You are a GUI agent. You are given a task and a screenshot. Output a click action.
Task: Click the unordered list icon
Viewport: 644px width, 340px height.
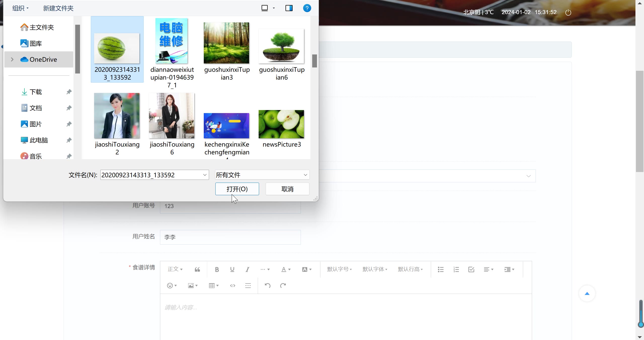point(441,269)
